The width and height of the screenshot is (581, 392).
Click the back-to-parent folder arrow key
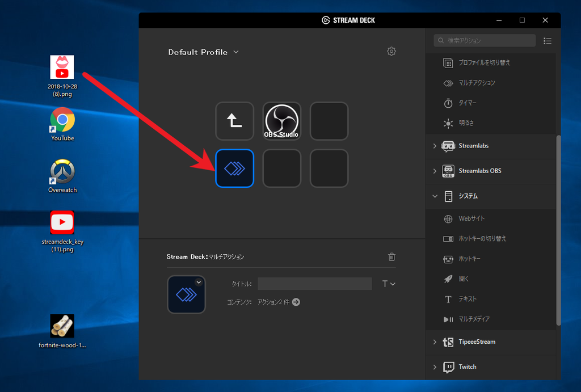click(x=234, y=121)
